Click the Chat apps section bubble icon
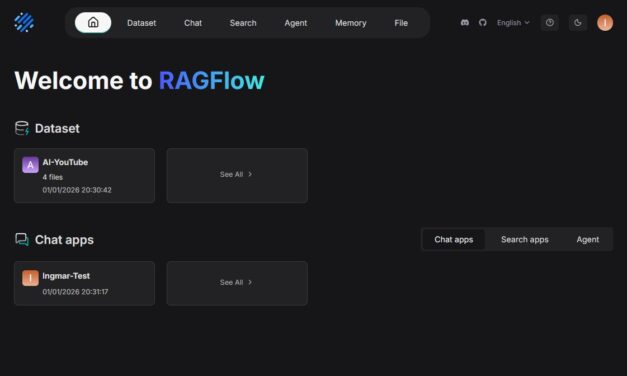The height and width of the screenshot is (376, 627). [x=22, y=240]
